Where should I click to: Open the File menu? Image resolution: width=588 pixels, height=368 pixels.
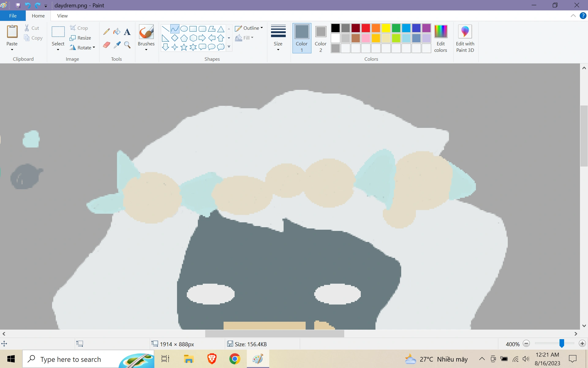click(x=13, y=16)
